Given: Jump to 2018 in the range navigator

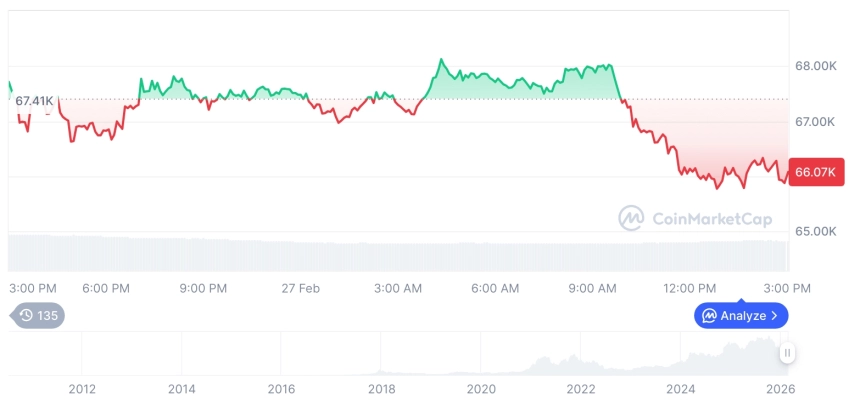Looking at the screenshot, I should click(381, 389).
